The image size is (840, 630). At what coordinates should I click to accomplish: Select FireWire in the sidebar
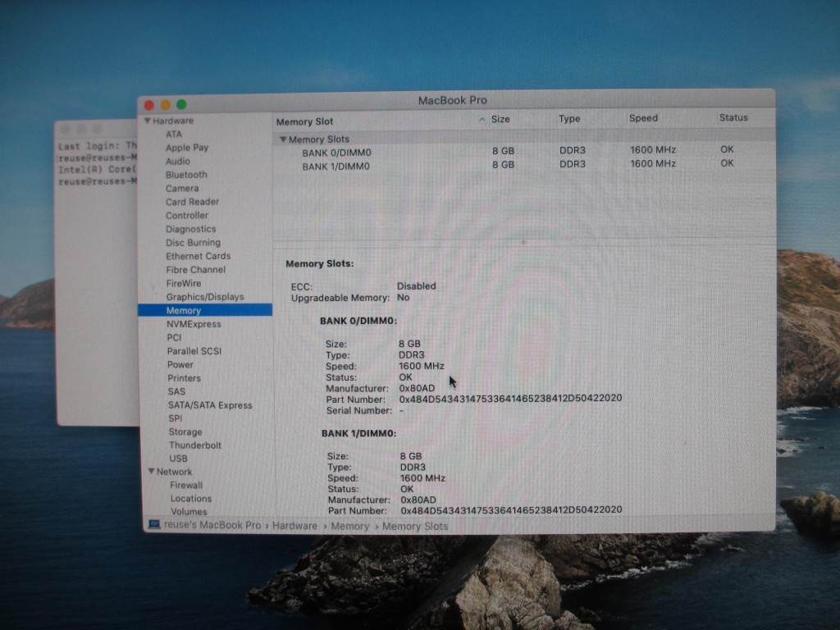184,283
